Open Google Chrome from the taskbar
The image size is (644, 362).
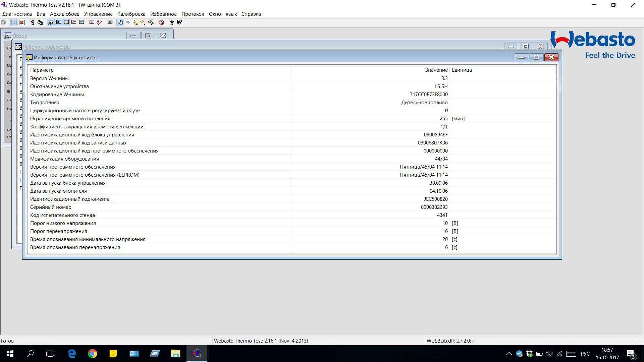[92, 354]
